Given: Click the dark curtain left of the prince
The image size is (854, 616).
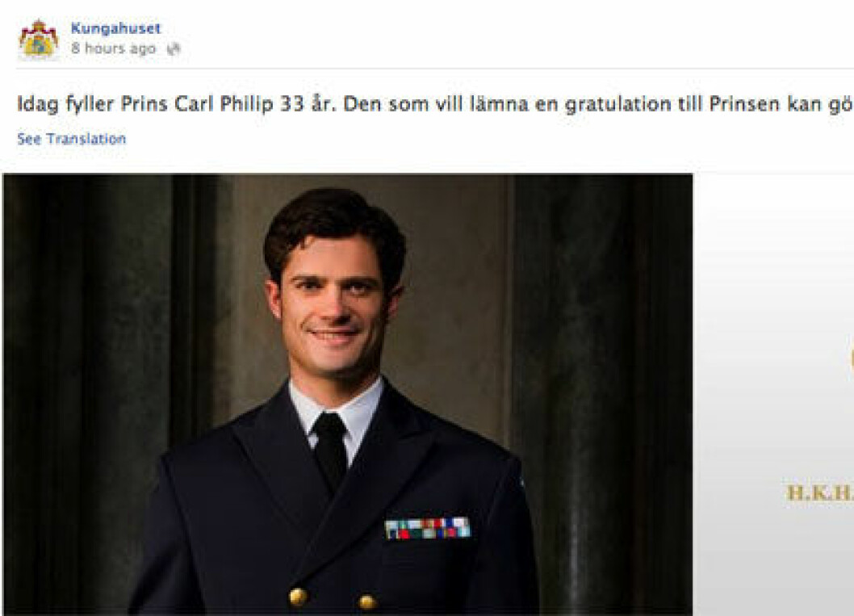Looking at the screenshot, I should tap(93, 392).
